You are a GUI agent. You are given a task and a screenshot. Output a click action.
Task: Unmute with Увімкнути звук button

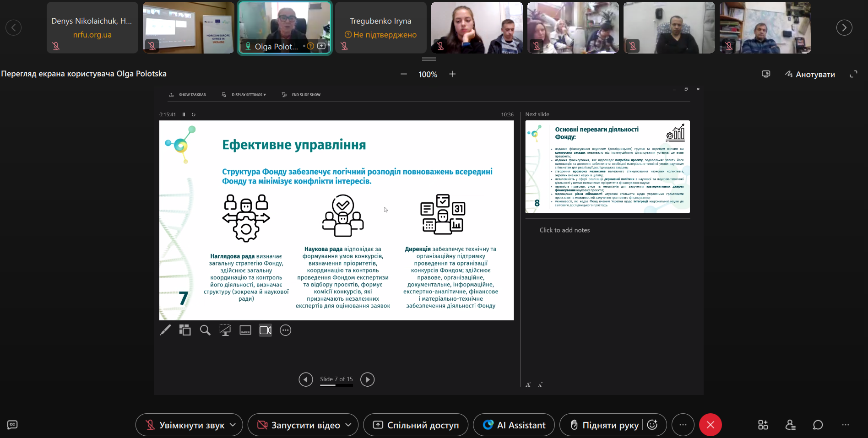185,425
